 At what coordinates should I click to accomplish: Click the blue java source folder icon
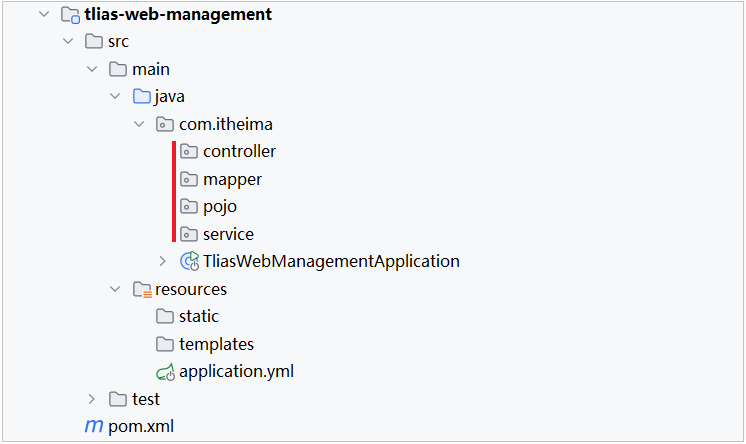(142, 97)
